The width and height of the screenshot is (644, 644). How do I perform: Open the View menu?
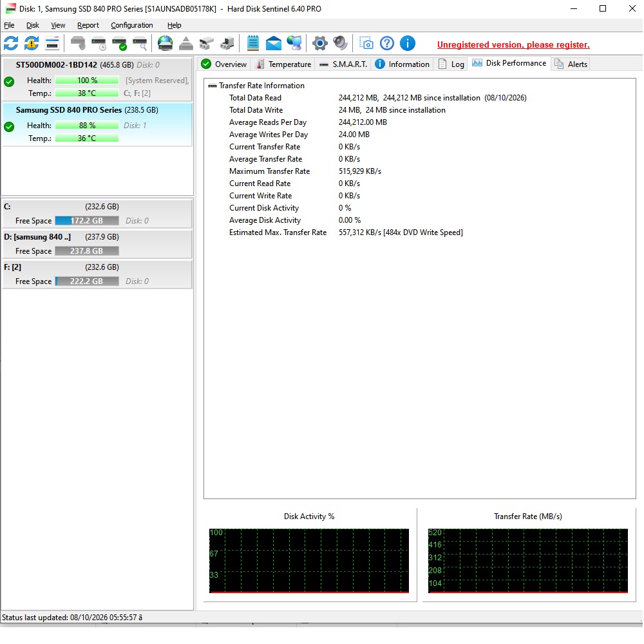[58, 25]
